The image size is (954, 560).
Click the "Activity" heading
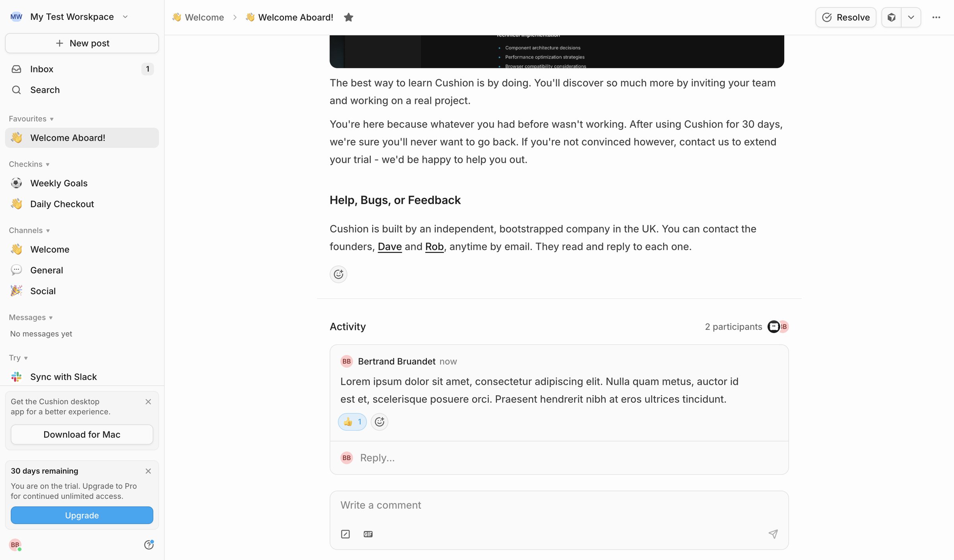point(348,327)
